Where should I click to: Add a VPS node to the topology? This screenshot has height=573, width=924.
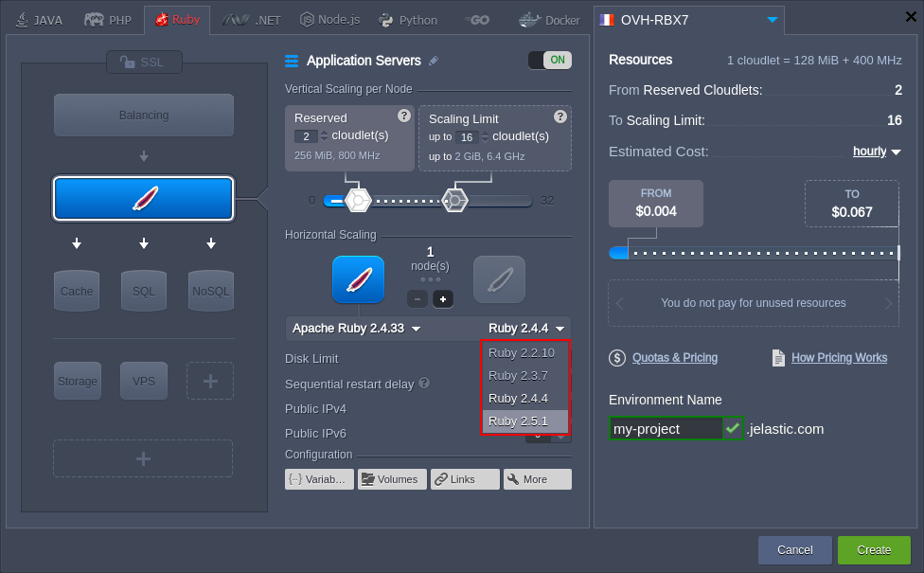tap(143, 380)
